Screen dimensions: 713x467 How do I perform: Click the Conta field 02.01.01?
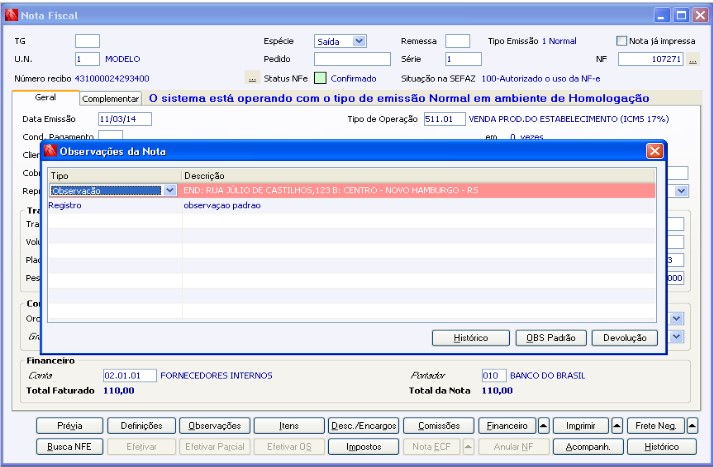point(130,376)
